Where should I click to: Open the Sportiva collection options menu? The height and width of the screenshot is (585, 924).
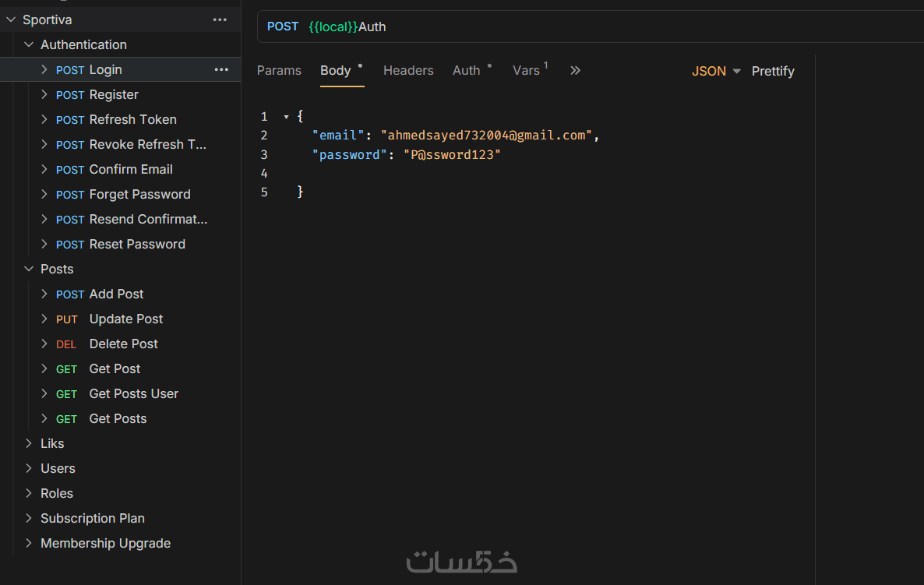click(x=220, y=19)
